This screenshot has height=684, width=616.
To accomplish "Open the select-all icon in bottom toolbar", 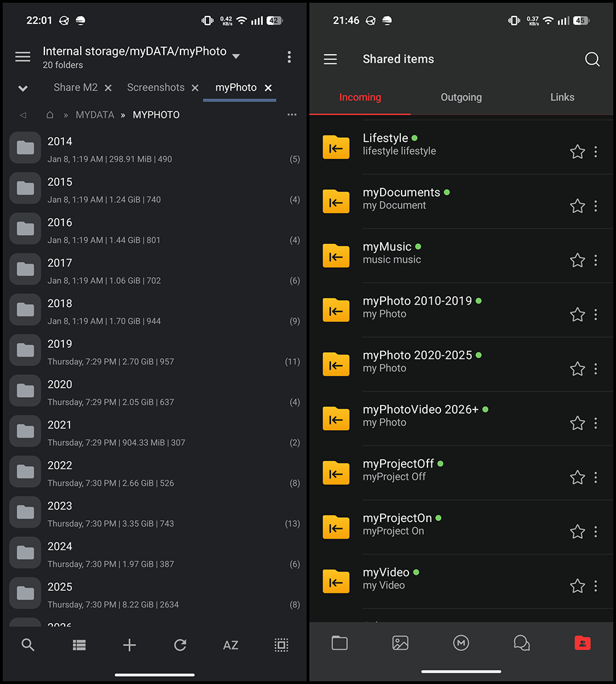I will tap(281, 645).
